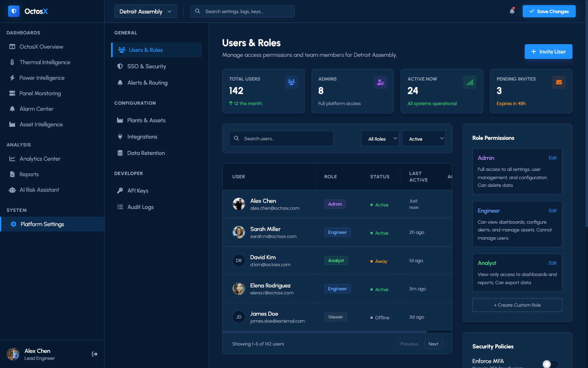The width and height of the screenshot is (588, 368).
Task: Click the Total Users people icon
Action: (x=291, y=82)
